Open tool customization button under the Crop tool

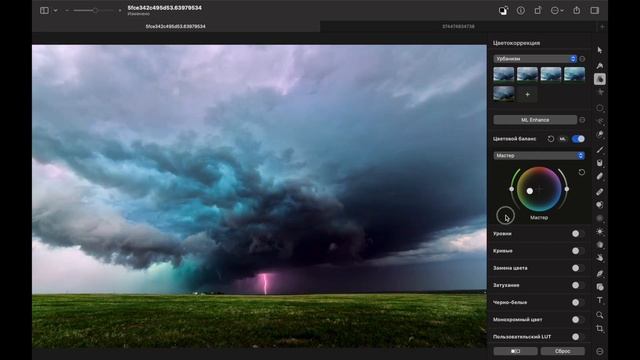click(600, 351)
